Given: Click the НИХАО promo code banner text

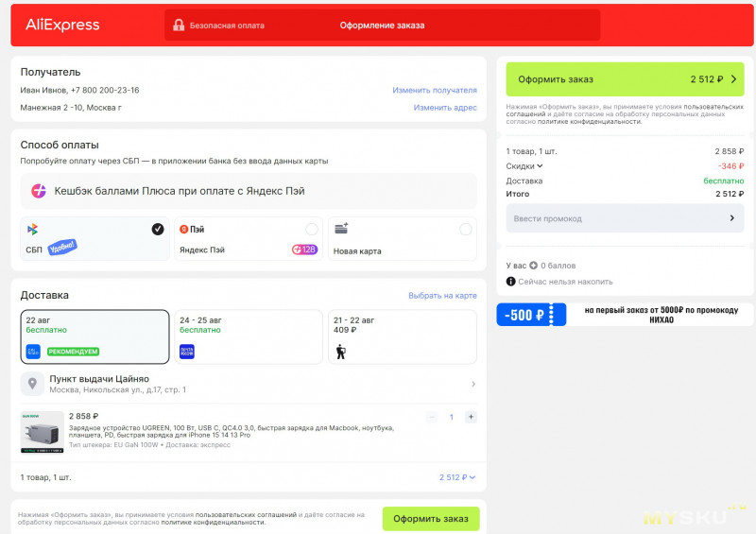Looking at the screenshot, I should point(661,315).
